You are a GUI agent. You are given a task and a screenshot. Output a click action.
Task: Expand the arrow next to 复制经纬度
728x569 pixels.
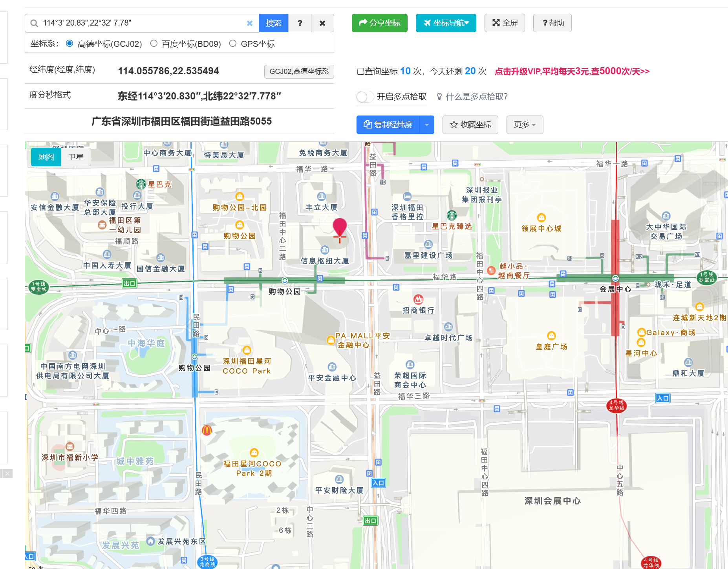coord(427,125)
